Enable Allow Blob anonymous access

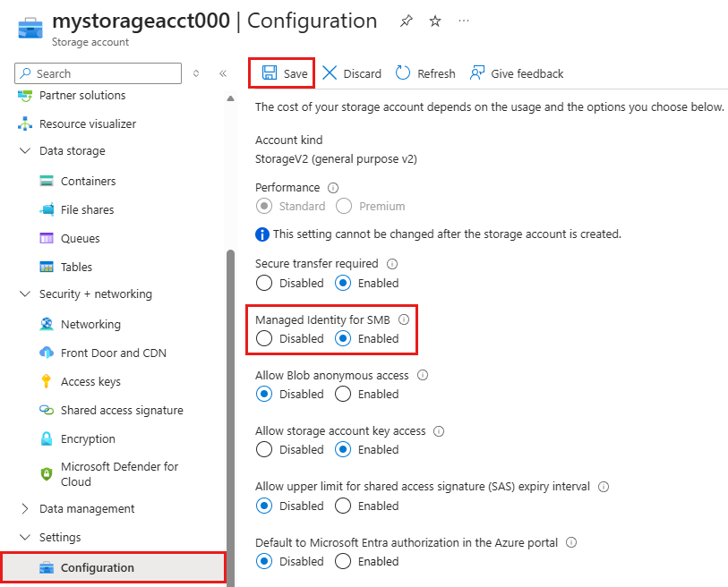(x=342, y=394)
